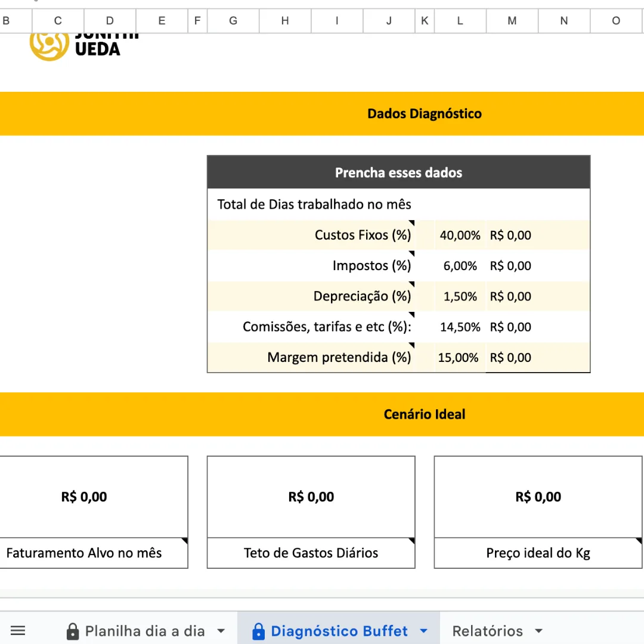Select the 1,50% Depreciação value
This screenshot has width=644, height=644.
click(x=460, y=296)
